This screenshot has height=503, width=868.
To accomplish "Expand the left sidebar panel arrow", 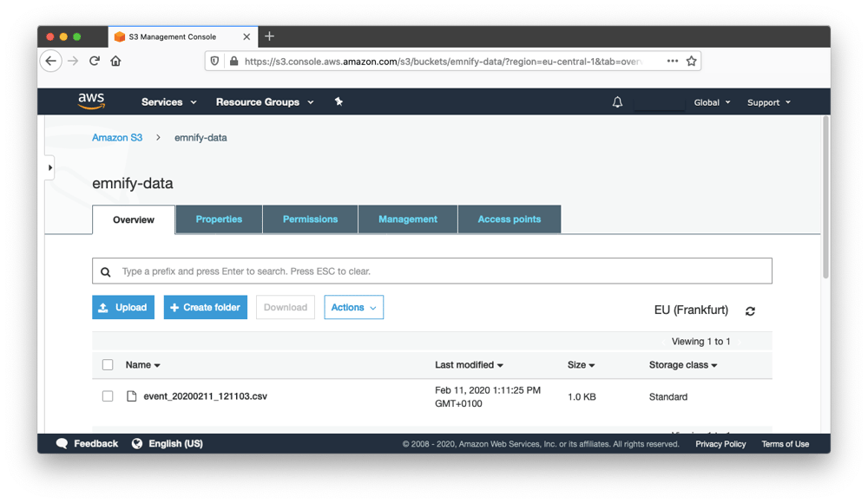I will [49, 167].
